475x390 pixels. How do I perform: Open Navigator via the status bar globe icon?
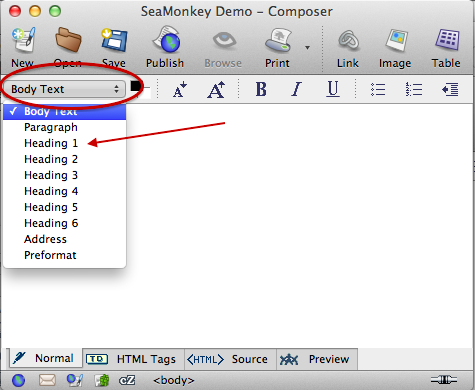tap(18, 380)
